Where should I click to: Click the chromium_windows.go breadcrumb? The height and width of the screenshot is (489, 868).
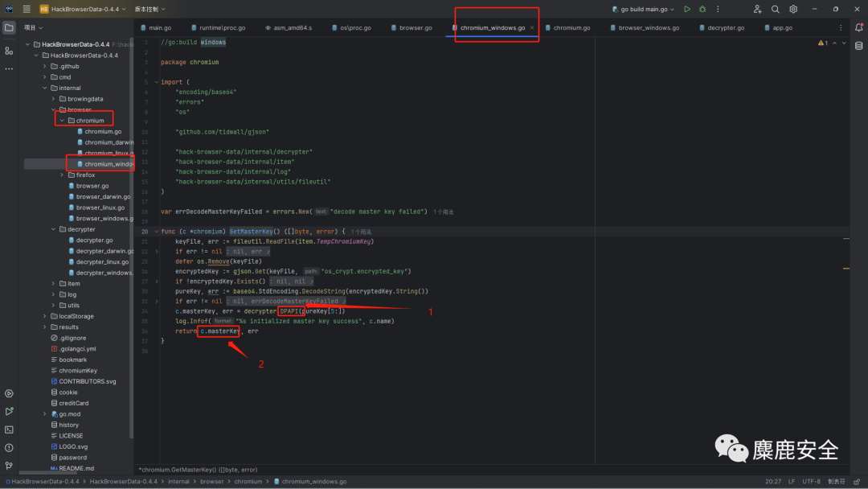[x=310, y=482]
